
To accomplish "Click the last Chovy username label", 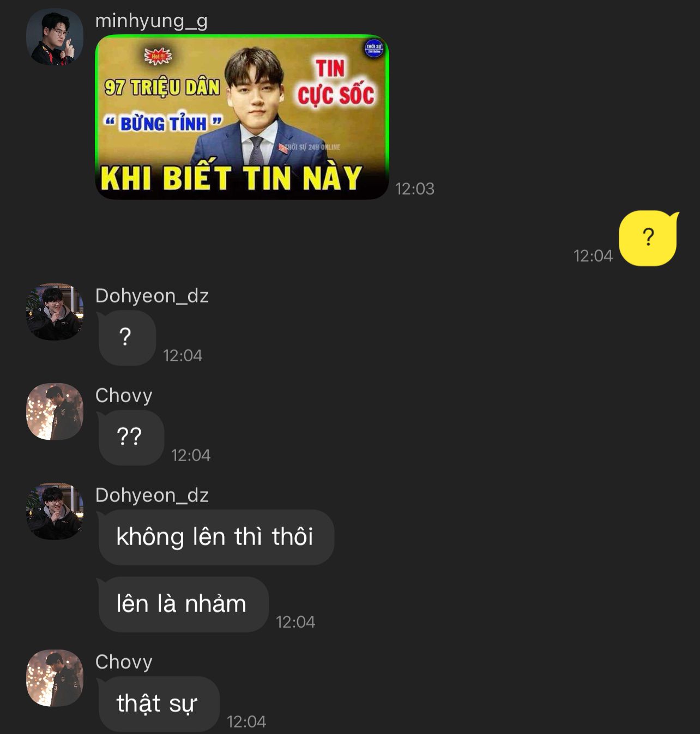I will tap(124, 662).
